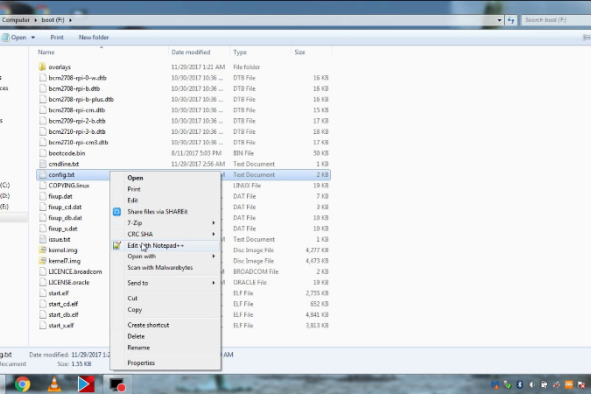This screenshot has height=394, width=591.
Task: Select the bcm2710-rpi-3-b.dtb file icon
Action: (x=43, y=132)
